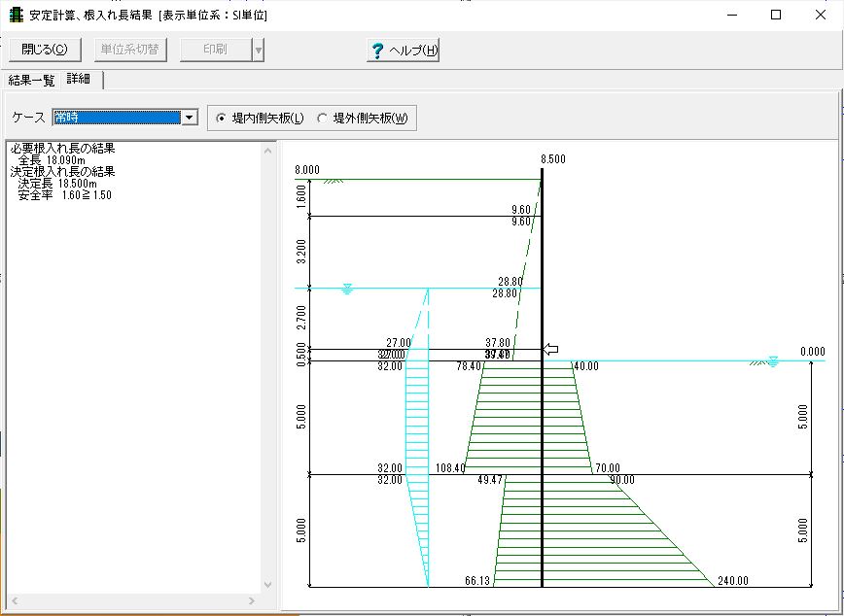Switch to the 結果一覧 tab
This screenshot has width=844, height=616.
click(31, 81)
